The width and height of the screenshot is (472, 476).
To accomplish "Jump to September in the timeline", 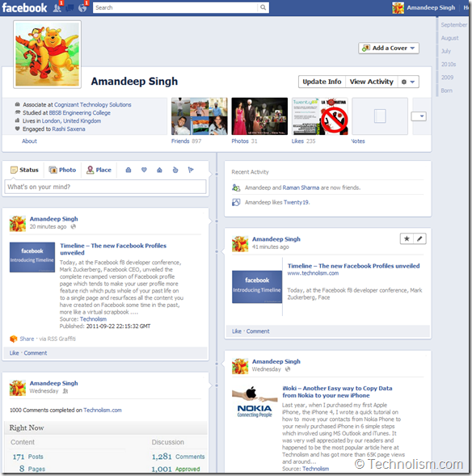I will [x=453, y=25].
